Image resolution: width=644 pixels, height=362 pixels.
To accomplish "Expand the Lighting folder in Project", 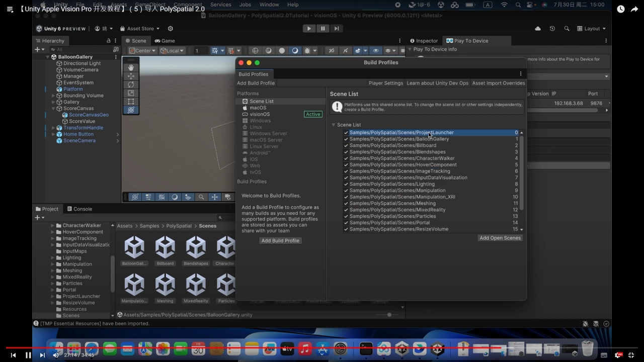I will [53, 258].
